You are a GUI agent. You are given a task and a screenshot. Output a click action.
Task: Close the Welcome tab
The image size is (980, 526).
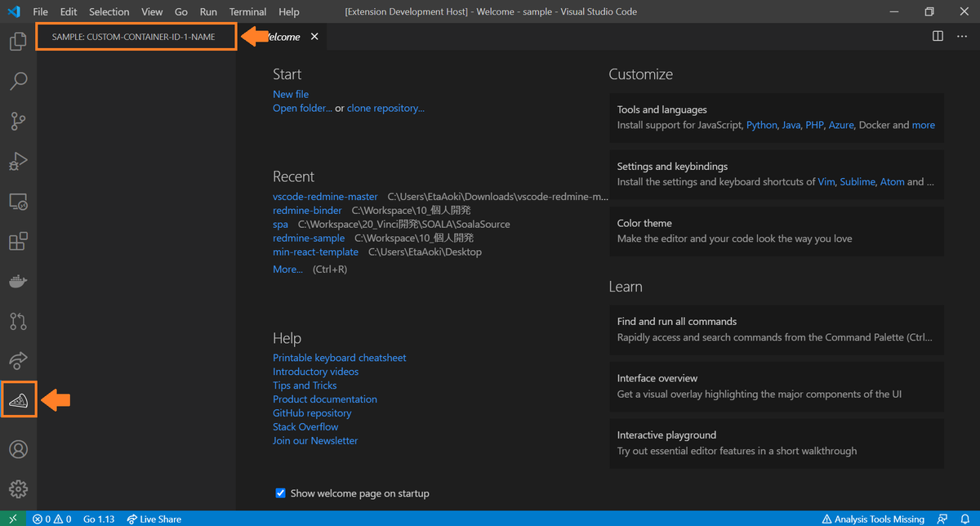click(314, 37)
